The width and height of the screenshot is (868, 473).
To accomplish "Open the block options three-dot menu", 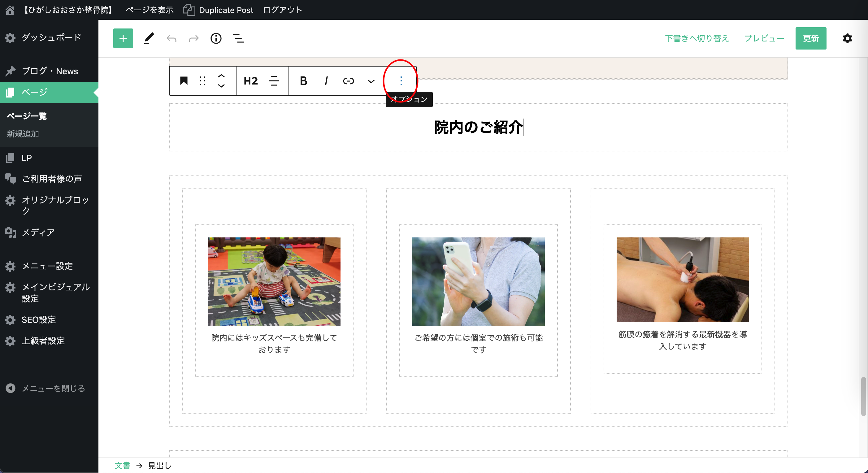I will 401,81.
